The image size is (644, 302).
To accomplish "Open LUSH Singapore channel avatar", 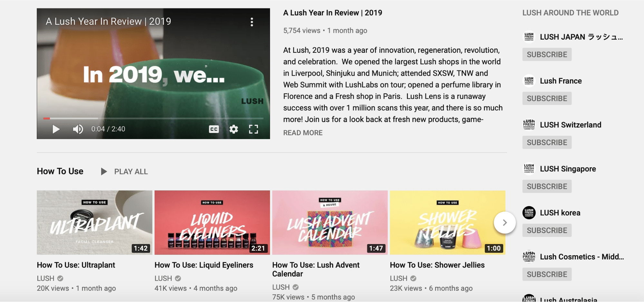I will [x=529, y=169].
